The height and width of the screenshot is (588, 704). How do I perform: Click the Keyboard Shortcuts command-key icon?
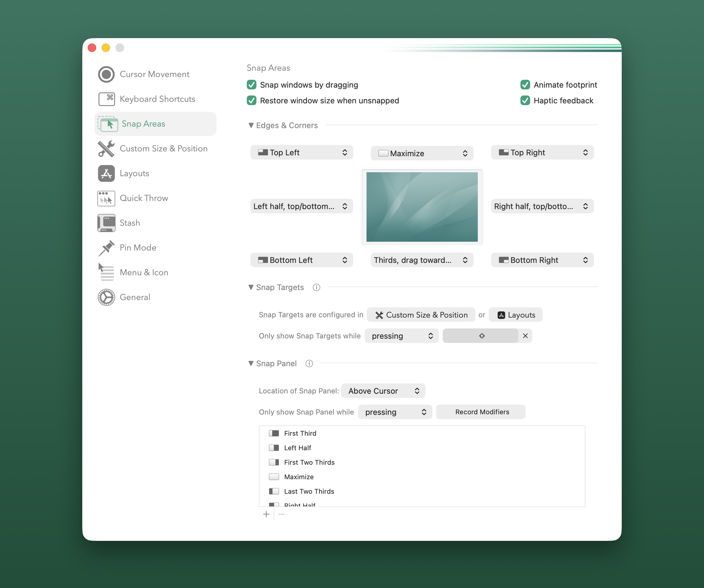(107, 99)
